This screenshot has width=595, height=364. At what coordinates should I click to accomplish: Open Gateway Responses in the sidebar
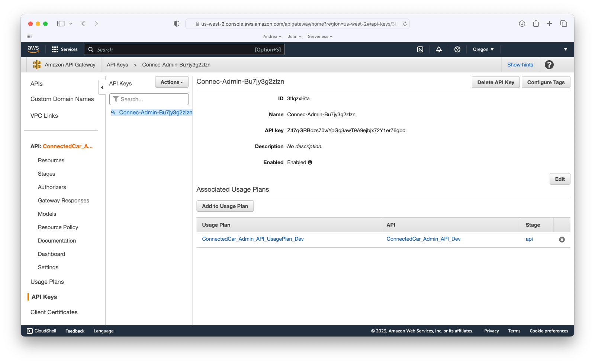64,201
